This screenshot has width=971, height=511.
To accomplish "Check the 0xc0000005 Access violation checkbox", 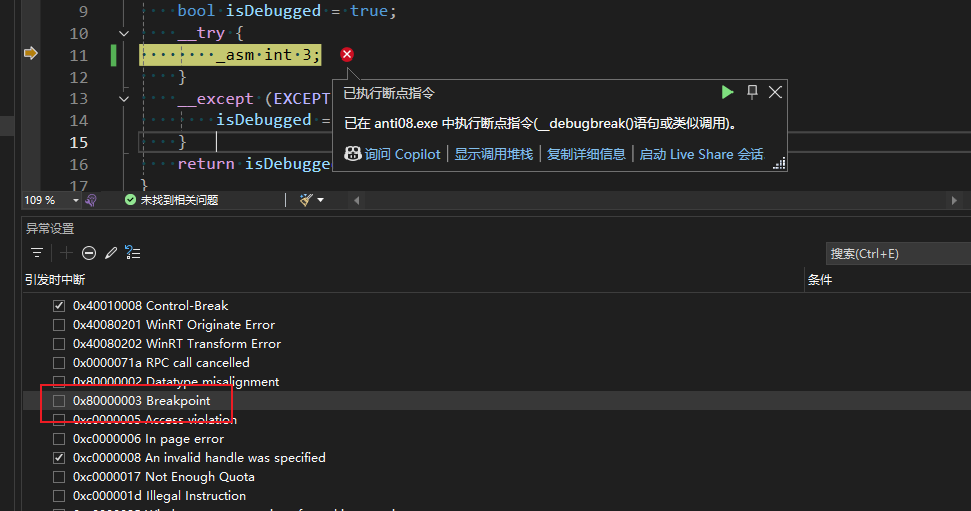I will [x=59, y=420].
